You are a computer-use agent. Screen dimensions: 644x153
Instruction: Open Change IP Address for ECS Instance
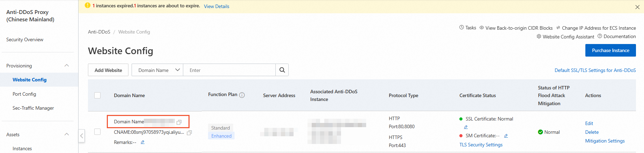[599, 28]
